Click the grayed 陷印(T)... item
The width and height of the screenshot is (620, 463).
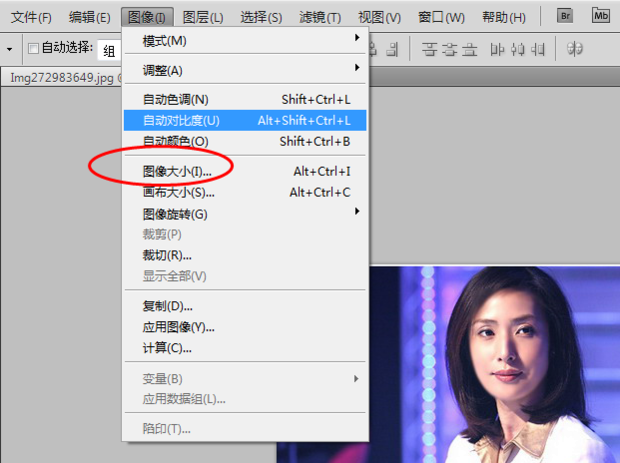click(245, 429)
